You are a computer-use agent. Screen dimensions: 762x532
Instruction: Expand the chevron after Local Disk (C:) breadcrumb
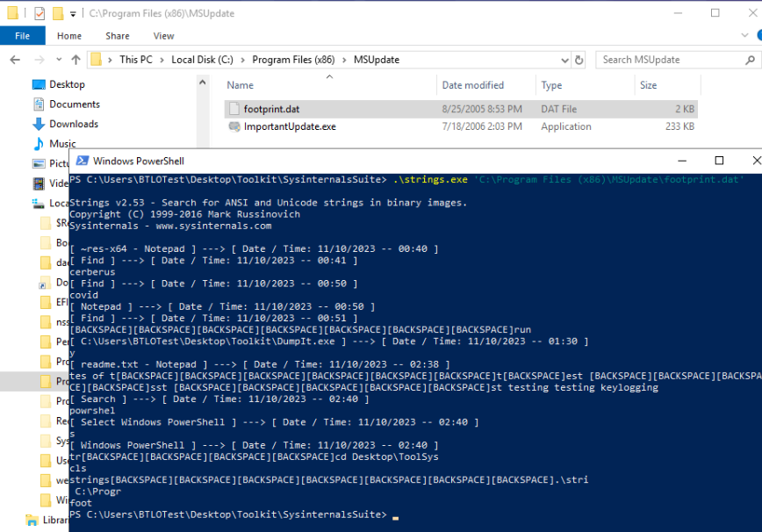pyautogui.click(x=242, y=60)
